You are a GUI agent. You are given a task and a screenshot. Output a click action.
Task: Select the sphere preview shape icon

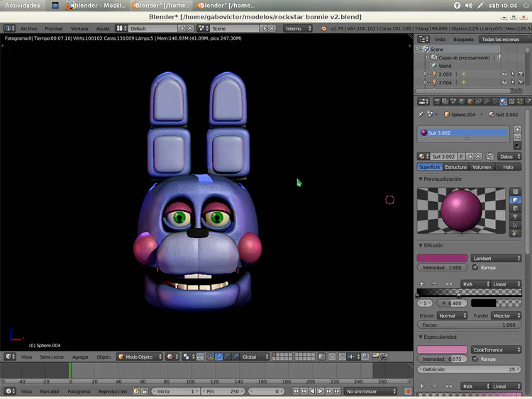(516, 201)
